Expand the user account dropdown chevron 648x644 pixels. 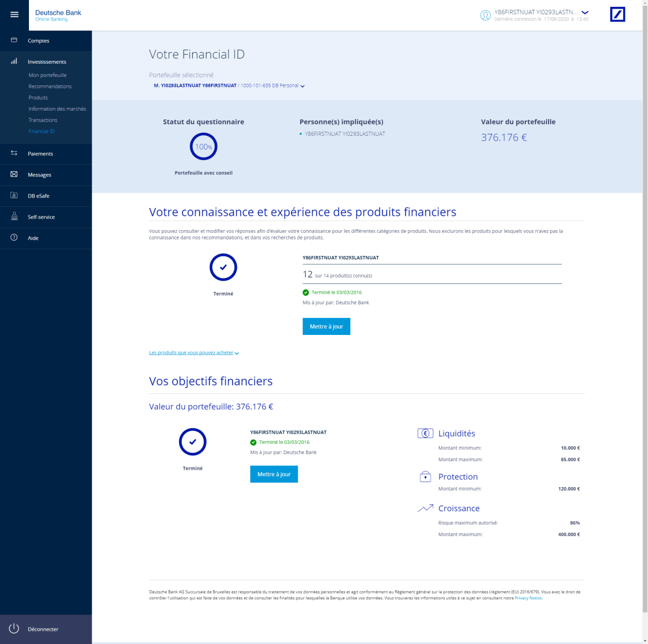pyautogui.click(x=585, y=13)
